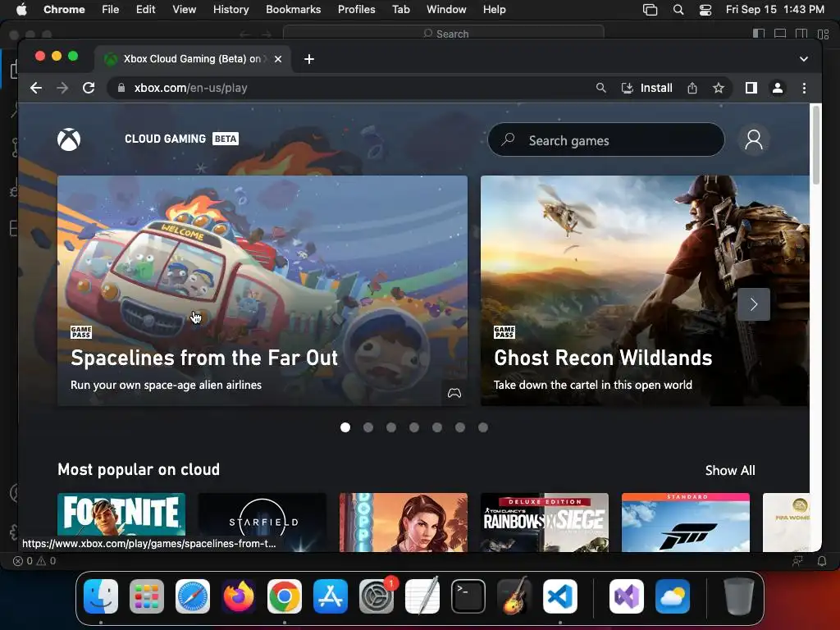Open Terminal from the dock
840x630 pixels.
468,596
